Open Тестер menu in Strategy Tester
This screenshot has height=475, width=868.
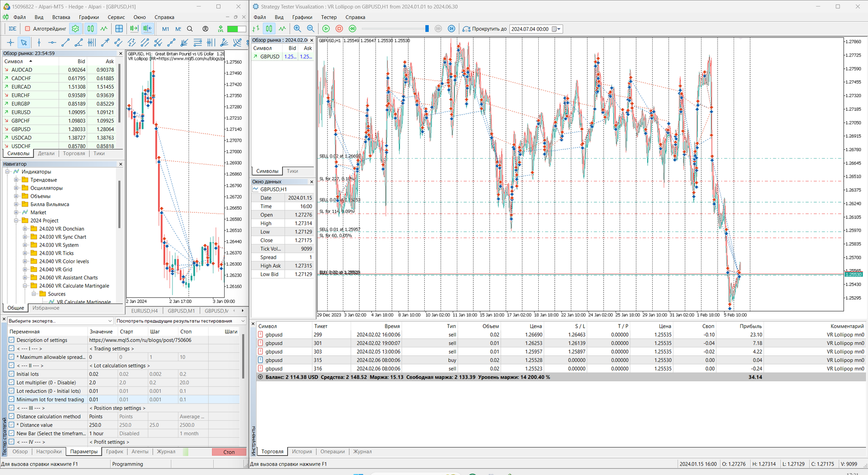[329, 17]
